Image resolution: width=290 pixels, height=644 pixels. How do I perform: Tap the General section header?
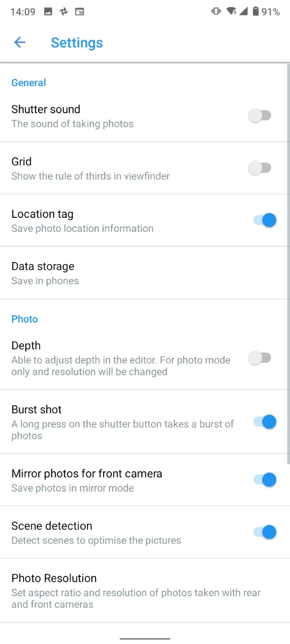(28, 83)
